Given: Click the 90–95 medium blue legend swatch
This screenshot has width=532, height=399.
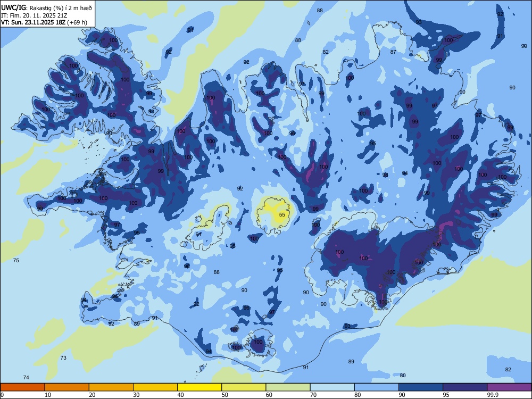Looking at the screenshot, I should [x=421, y=387].
